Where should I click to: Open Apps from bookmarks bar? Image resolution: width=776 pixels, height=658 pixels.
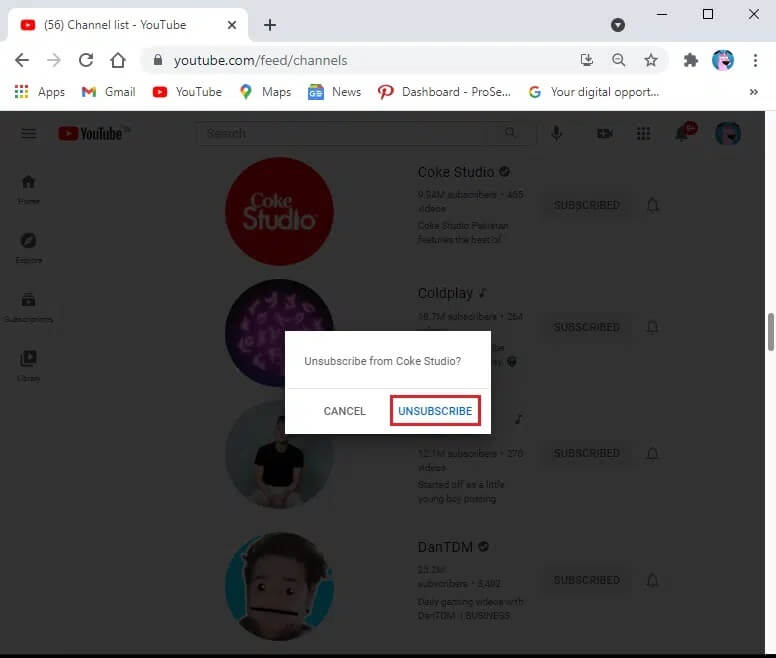[x=40, y=92]
